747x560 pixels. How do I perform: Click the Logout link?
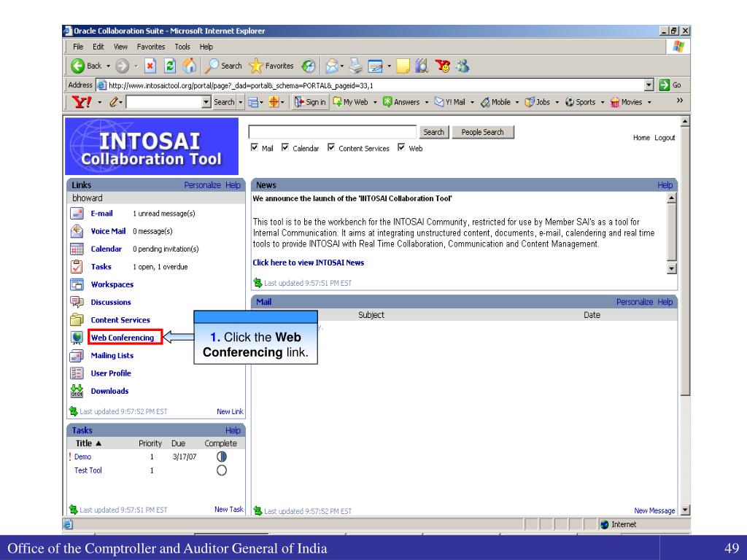[x=665, y=138]
